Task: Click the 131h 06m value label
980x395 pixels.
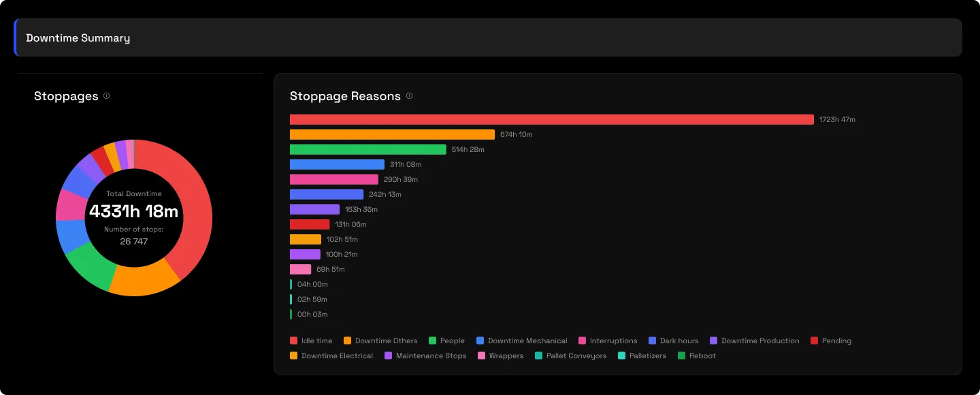Action: tap(350, 224)
